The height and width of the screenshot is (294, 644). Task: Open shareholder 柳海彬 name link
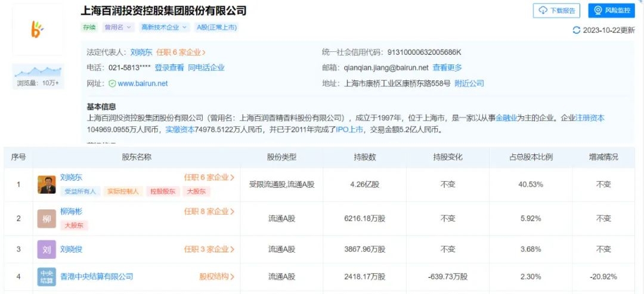point(71,212)
